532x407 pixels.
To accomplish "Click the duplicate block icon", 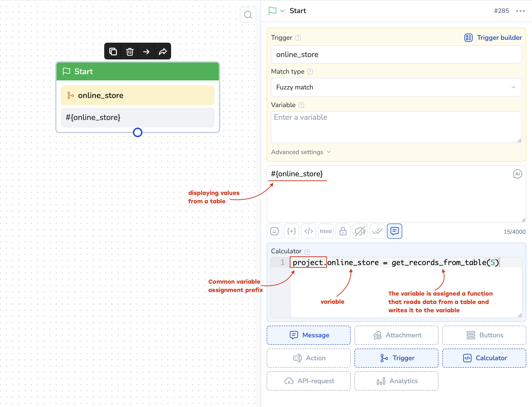I will [113, 51].
